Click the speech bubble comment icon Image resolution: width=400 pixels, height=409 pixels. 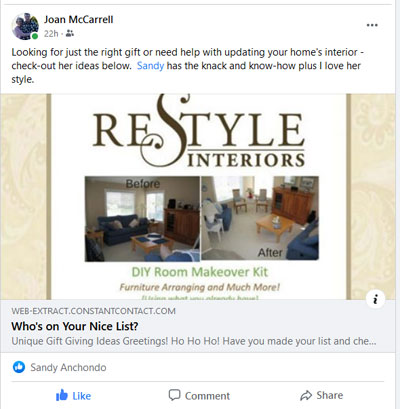click(174, 395)
